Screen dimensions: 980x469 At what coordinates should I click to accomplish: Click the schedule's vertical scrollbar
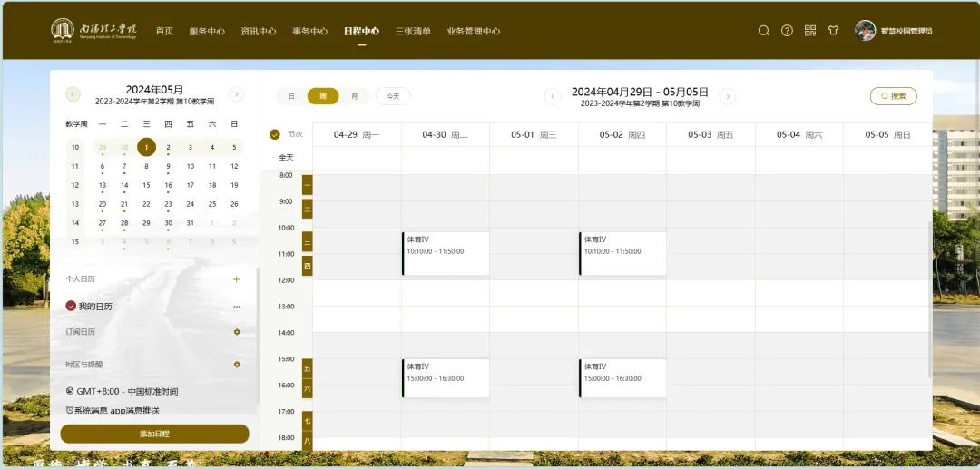[928, 299]
